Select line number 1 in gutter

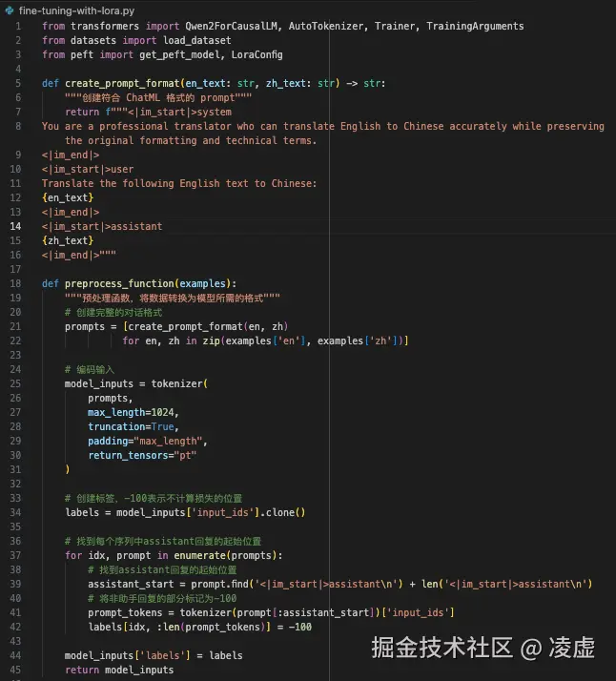click(18, 26)
